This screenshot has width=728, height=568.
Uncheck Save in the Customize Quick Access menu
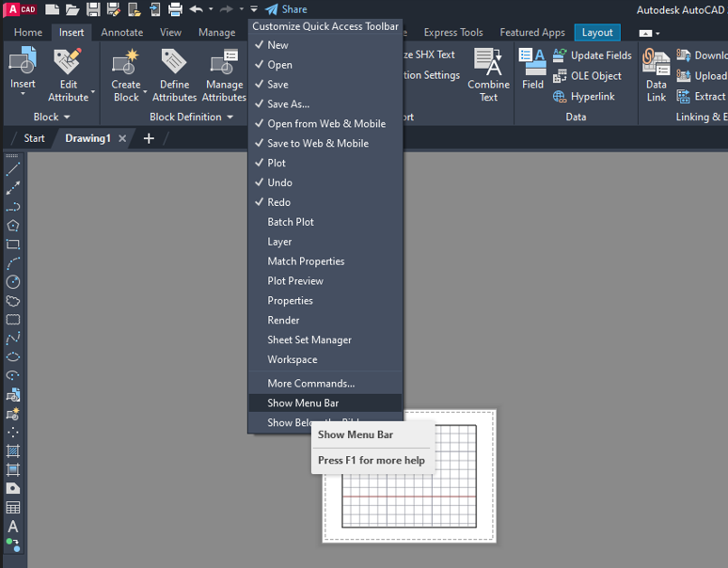325,85
